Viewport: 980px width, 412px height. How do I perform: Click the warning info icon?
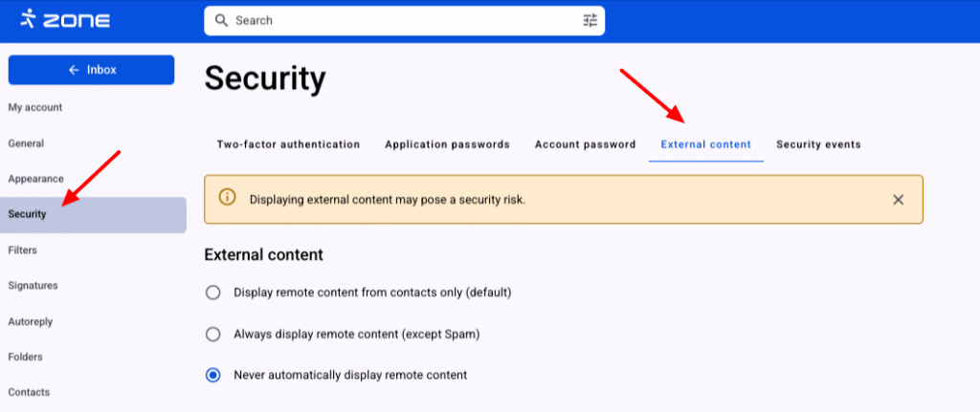[x=227, y=199]
